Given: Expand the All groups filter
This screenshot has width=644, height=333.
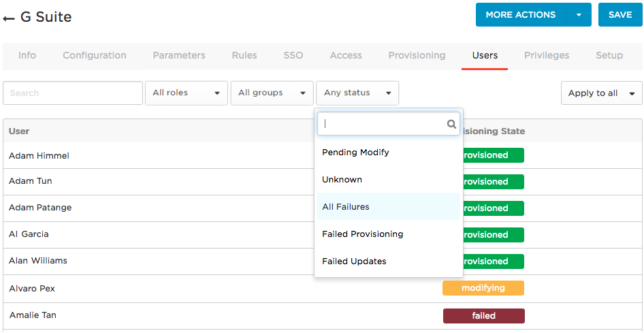Looking at the screenshot, I should [272, 93].
